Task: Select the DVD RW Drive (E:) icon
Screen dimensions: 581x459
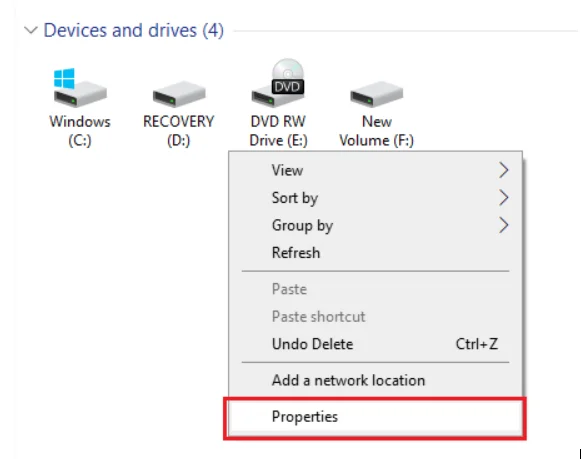Action: tap(278, 83)
